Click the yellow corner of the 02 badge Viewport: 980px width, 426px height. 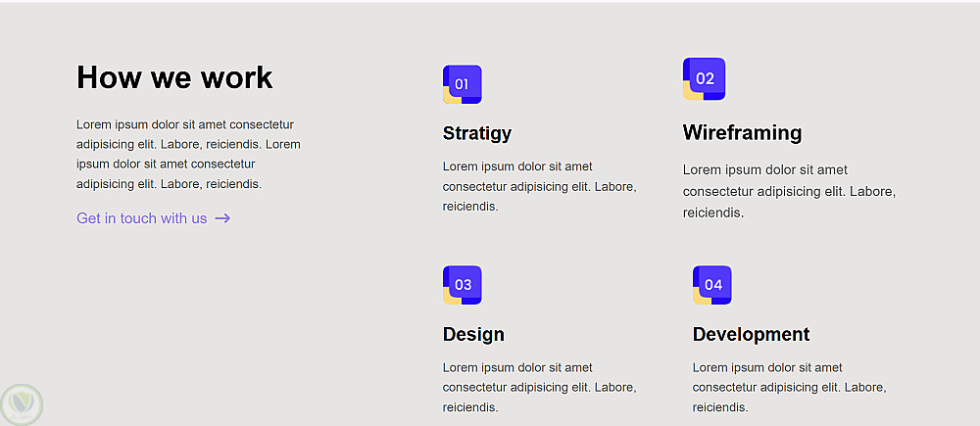689,94
